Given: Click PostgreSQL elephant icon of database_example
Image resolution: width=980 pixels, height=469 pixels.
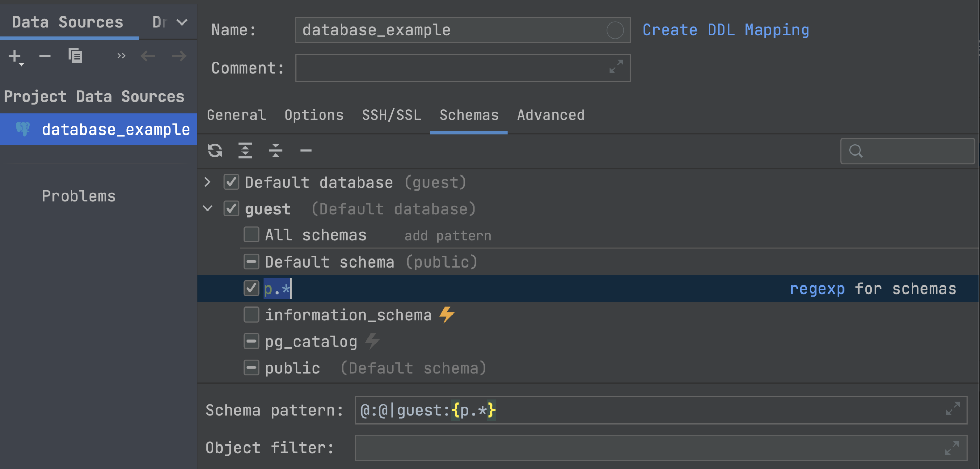Looking at the screenshot, I should coord(23,130).
